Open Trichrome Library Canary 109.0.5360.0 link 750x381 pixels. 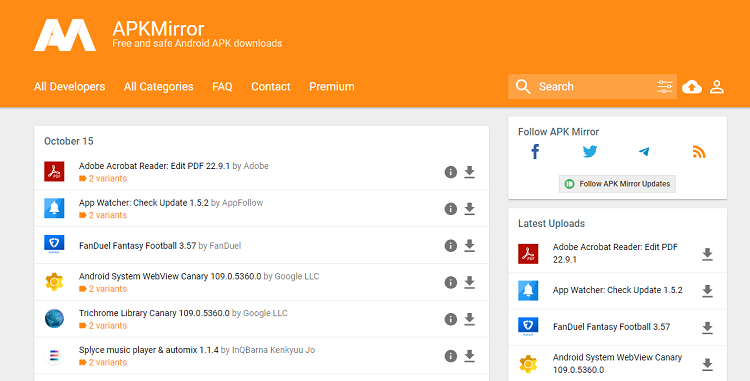(x=154, y=313)
